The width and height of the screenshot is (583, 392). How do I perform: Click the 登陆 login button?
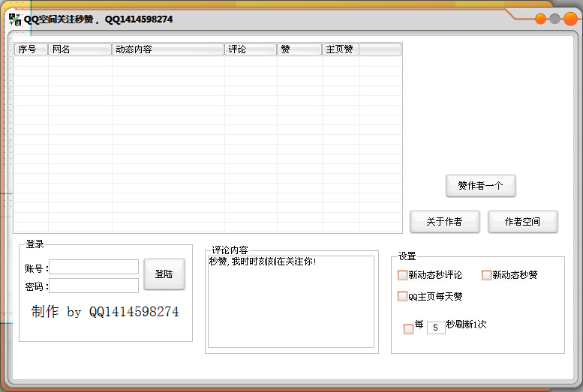[164, 274]
